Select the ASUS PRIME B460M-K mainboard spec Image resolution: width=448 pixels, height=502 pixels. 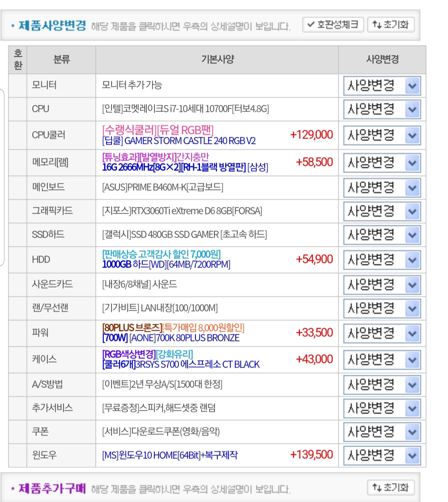point(163,188)
